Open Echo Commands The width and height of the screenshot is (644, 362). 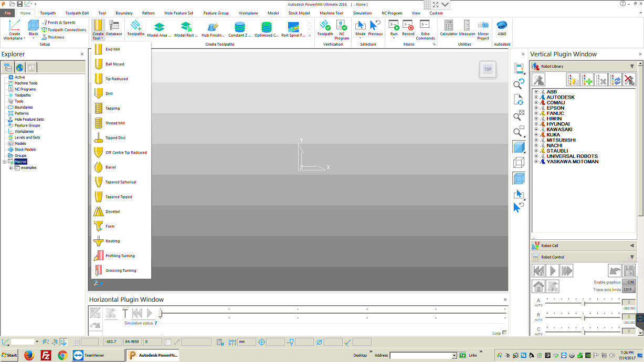(x=425, y=30)
